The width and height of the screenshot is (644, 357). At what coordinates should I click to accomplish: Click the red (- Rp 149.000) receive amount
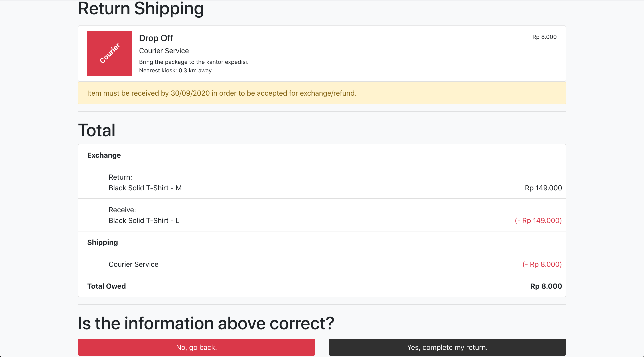pyautogui.click(x=538, y=220)
